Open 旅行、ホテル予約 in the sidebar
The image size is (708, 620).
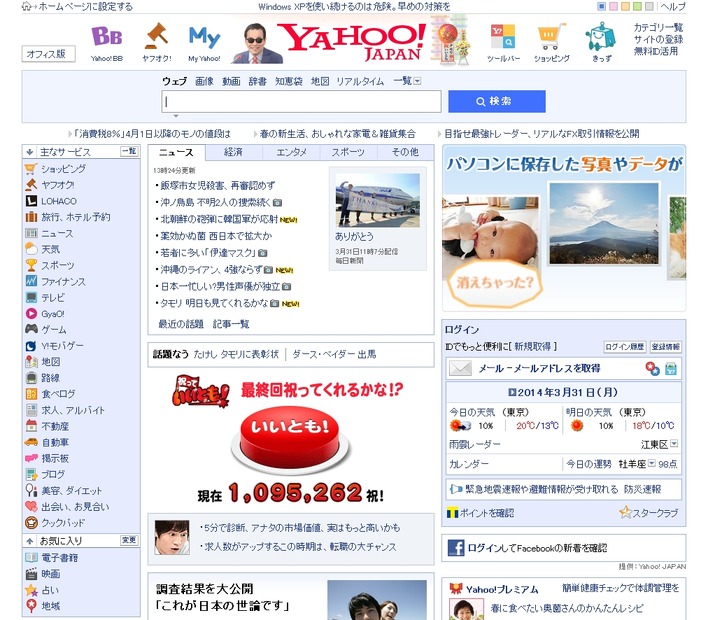point(75,217)
